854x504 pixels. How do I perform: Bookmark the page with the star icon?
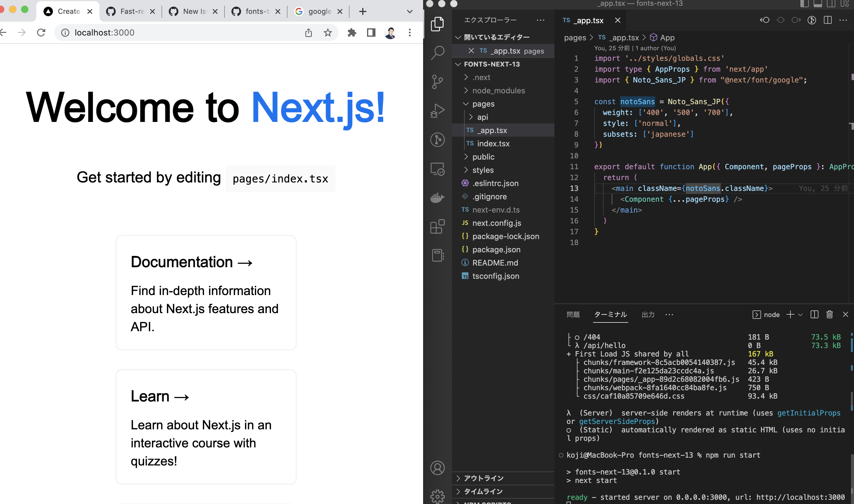pyautogui.click(x=328, y=33)
